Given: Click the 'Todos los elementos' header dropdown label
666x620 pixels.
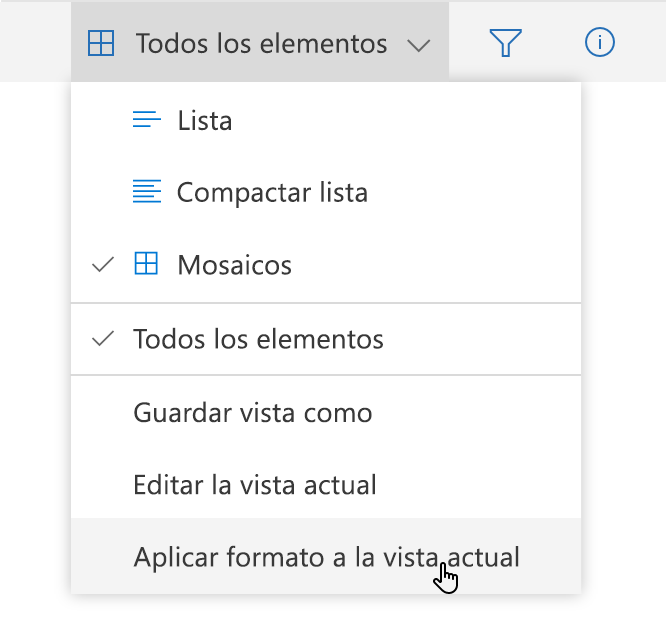Looking at the screenshot, I should point(261,44).
